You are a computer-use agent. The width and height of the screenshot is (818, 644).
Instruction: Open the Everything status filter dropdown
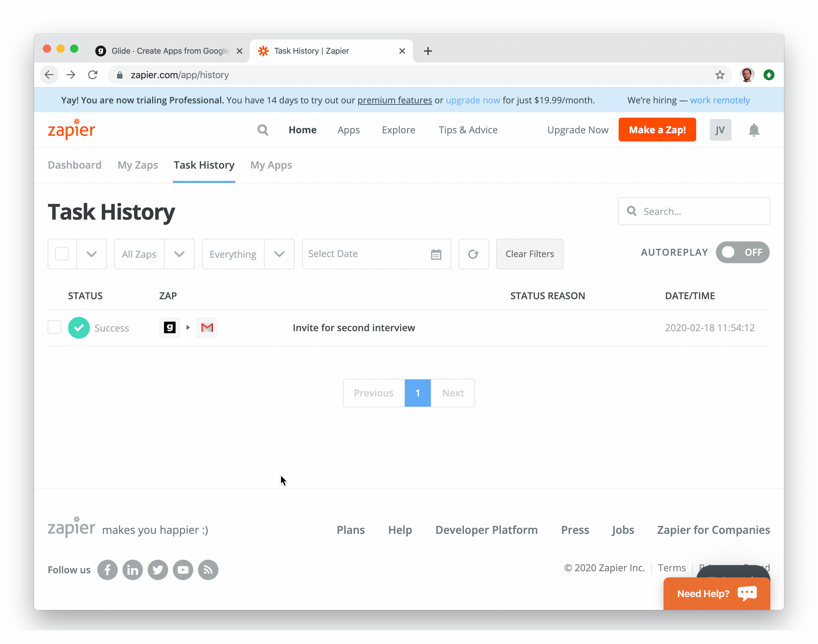point(279,254)
